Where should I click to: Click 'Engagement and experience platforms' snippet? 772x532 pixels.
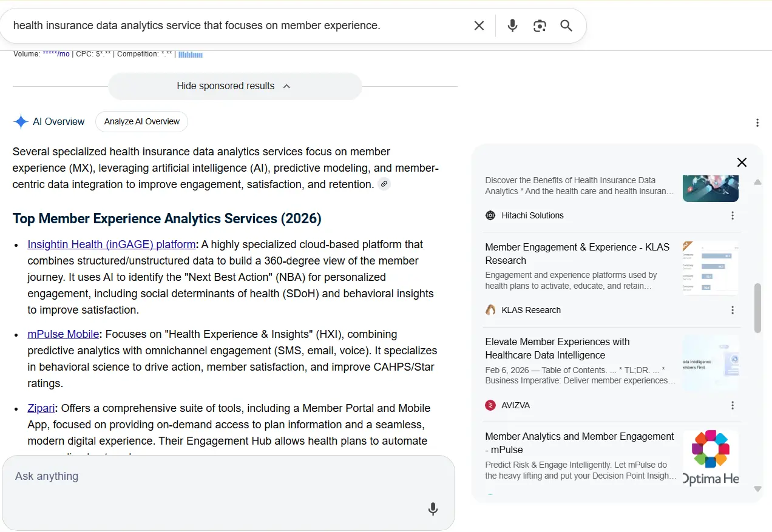tap(571, 280)
